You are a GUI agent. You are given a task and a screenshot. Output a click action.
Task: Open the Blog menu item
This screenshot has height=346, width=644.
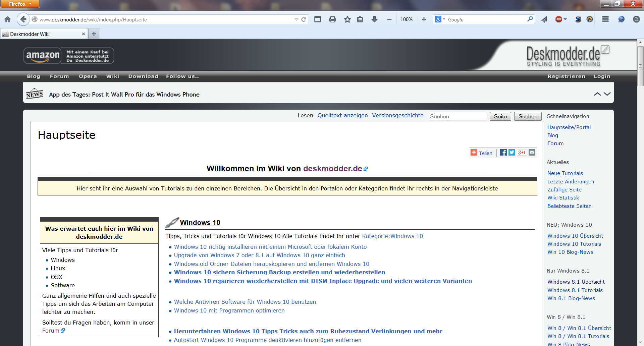coord(34,76)
